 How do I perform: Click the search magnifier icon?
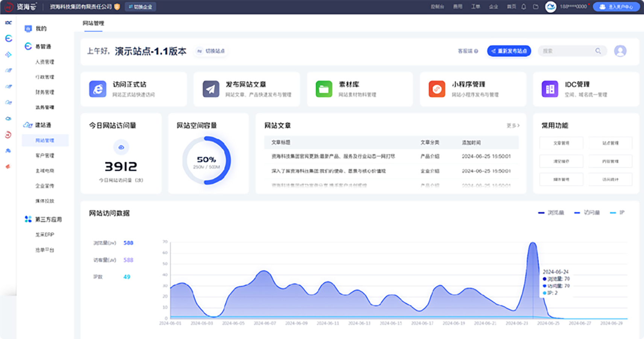(x=598, y=51)
